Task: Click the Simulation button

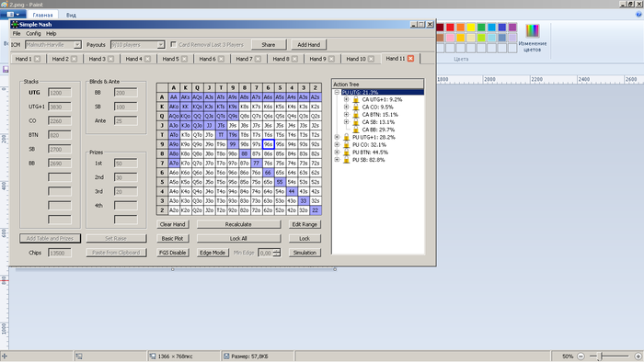Action: [305, 253]
